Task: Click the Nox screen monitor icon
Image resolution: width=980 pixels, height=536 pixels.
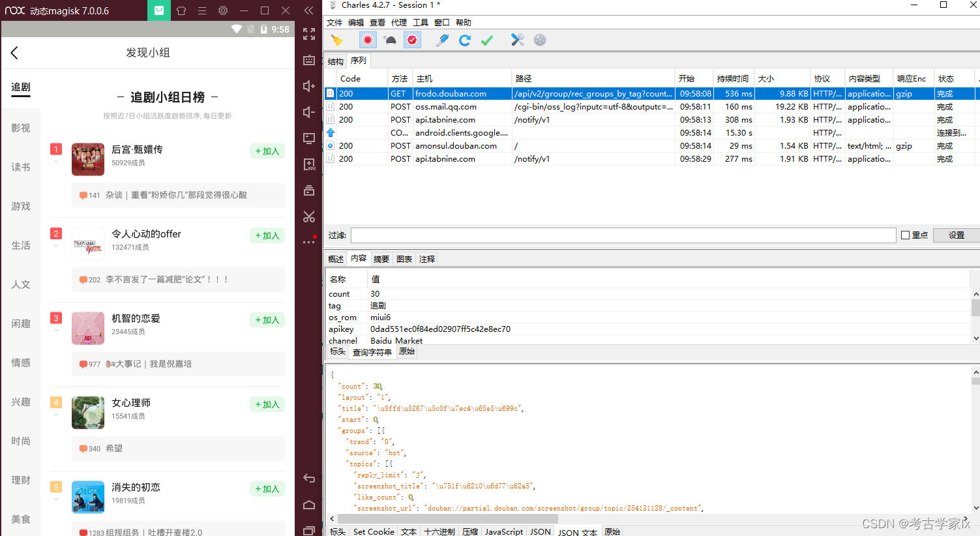Action: coord(309,138)
